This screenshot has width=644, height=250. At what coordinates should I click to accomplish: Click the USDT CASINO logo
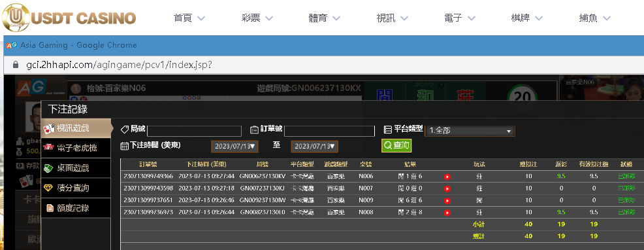coord(69,17)
